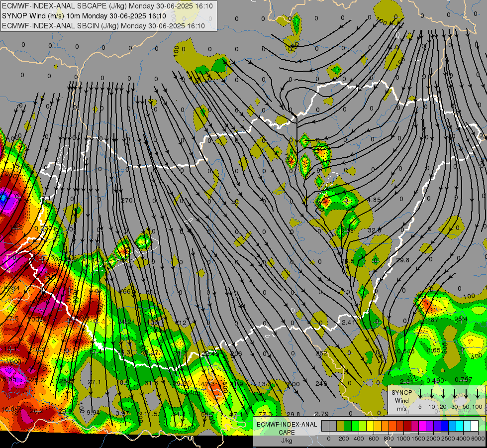Click the 'SYNOP' legend label

pos(402,393)
